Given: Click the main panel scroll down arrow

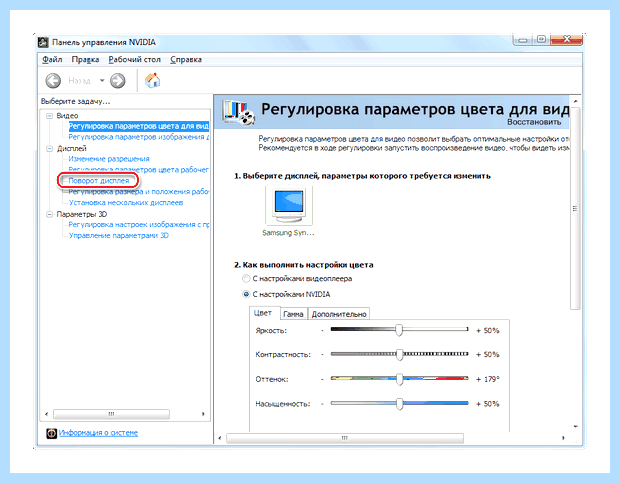Looking at the screenshot, I should (x=576, y=426).
